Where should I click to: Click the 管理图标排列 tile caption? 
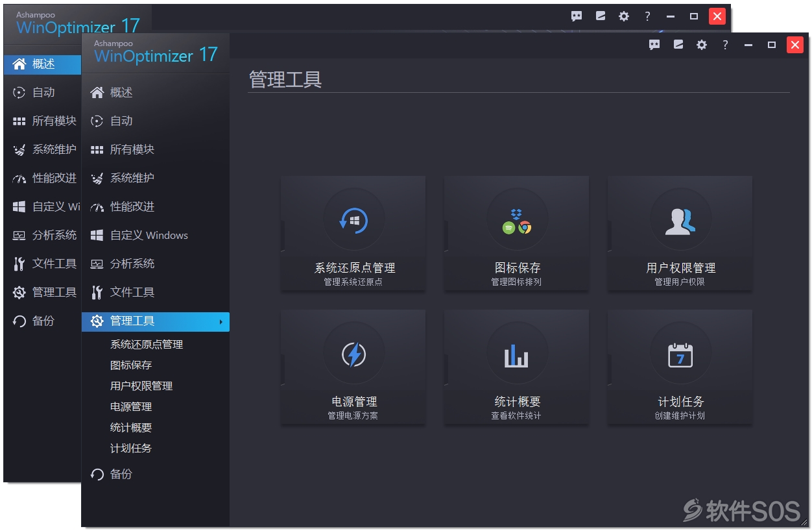click(516, 282)
